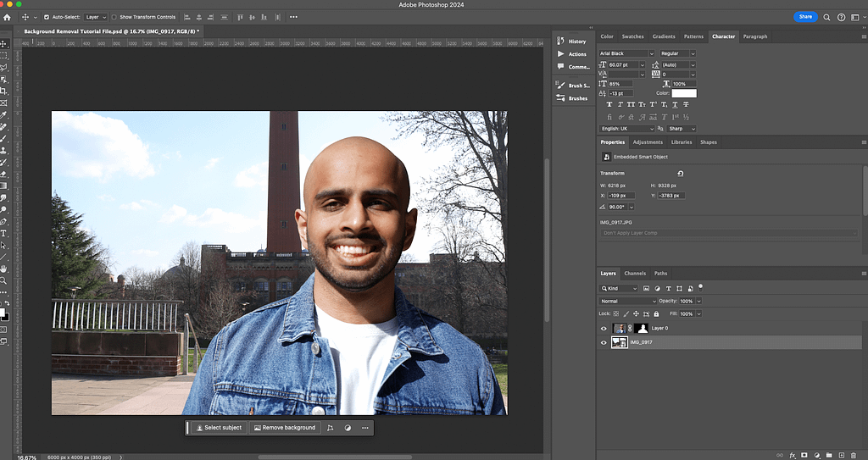The image size is (868, 460).
Task: Click the Home icon in options bar
Action: coord(8,17)
